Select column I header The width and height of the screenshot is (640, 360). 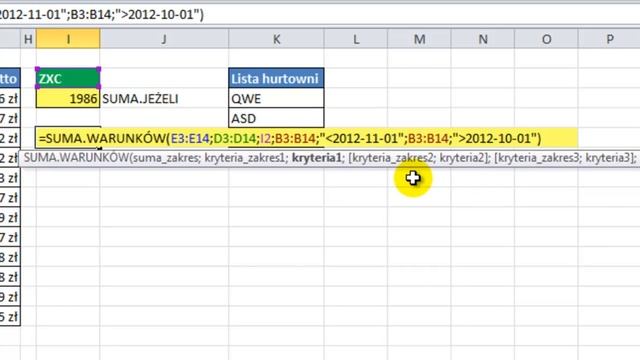[68, 39]
